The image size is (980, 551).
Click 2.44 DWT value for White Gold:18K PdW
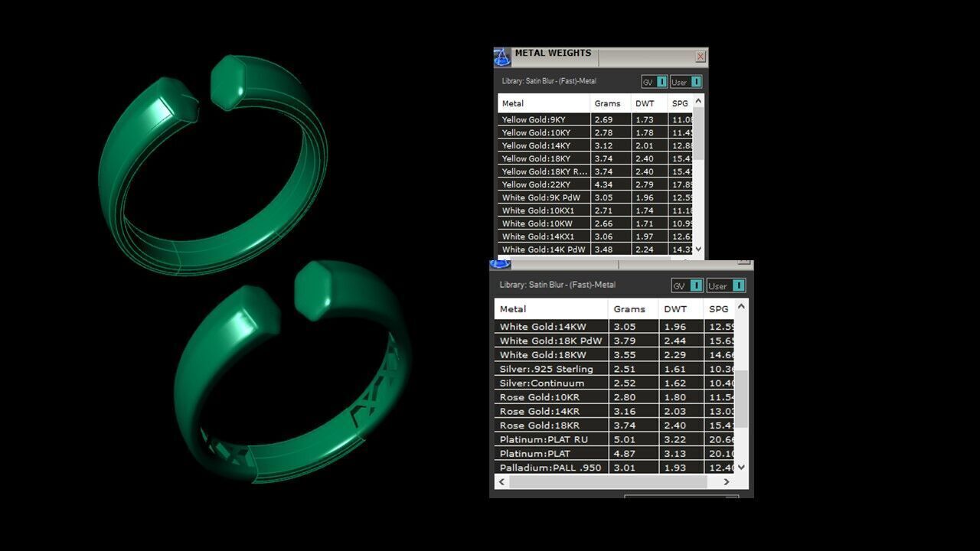click(675, 341)
